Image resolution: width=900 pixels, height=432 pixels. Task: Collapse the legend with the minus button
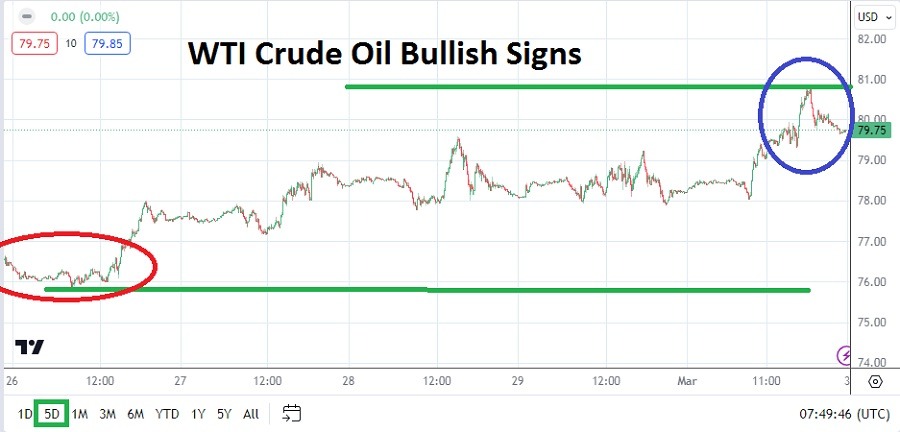click(x=25, y=18)
